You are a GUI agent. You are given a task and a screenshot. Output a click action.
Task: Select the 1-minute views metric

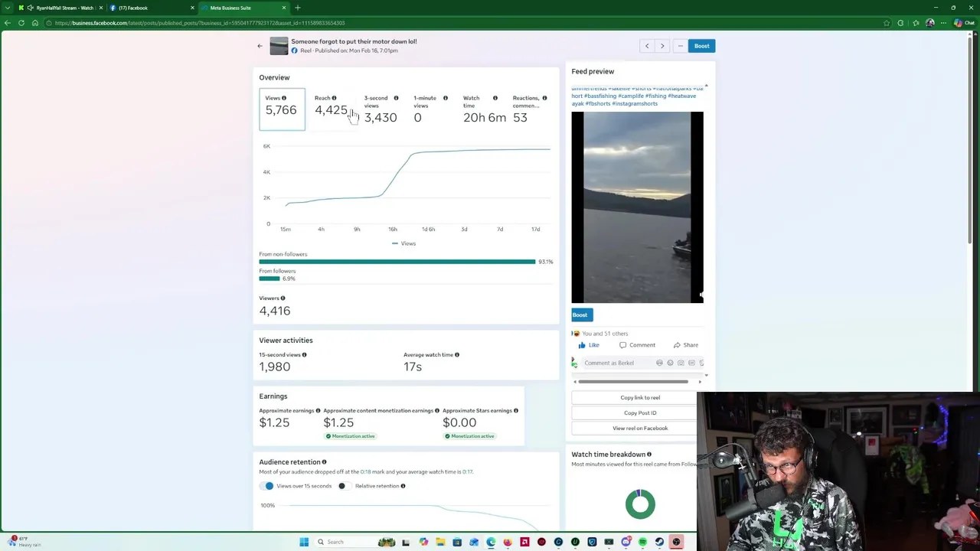coord(430,109)
